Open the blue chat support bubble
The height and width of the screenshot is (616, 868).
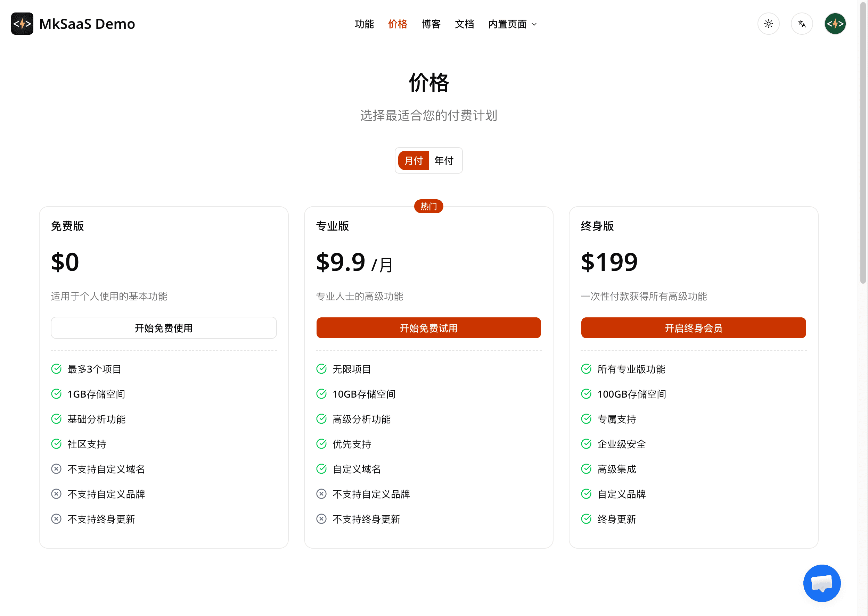pos(821,583)
